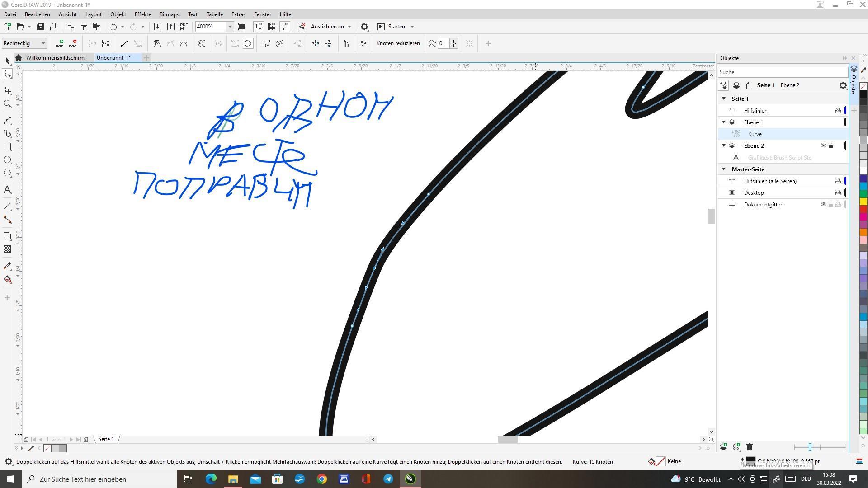Select the Rectangle tool
Screen dimensions: 868x488
pos(7,147)
